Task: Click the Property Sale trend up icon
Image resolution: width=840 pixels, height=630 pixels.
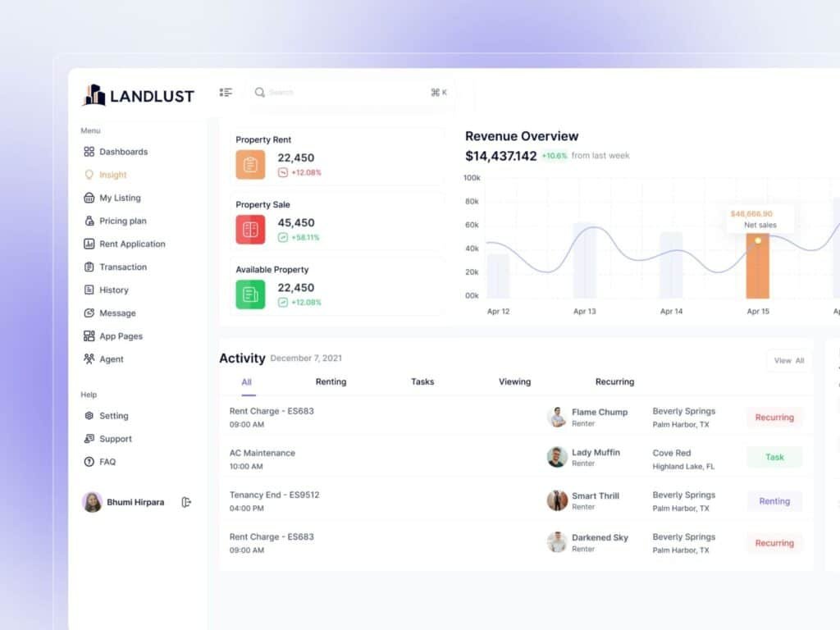Action: point(283,237)
